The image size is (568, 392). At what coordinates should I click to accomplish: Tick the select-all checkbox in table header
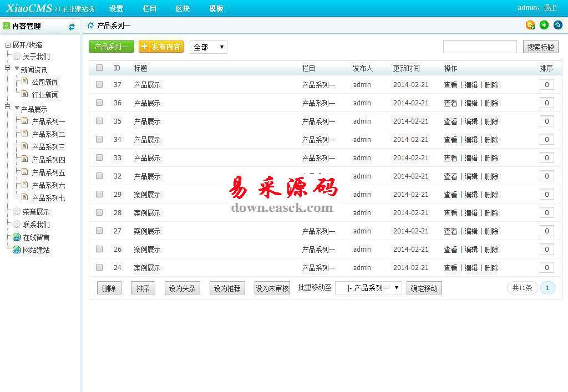pos(99,68)
